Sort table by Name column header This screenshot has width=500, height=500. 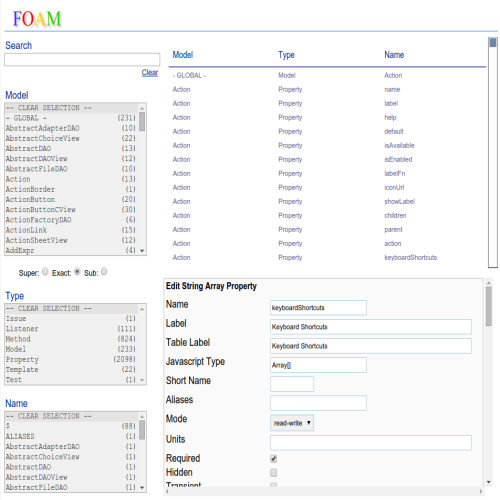394,55
